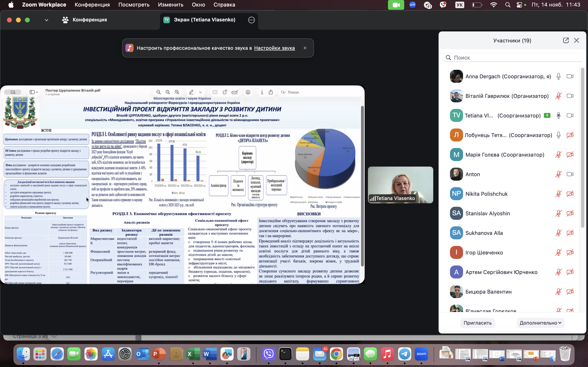Click the participants list scrollbar
588x367 pixels.
coord(582,148)
